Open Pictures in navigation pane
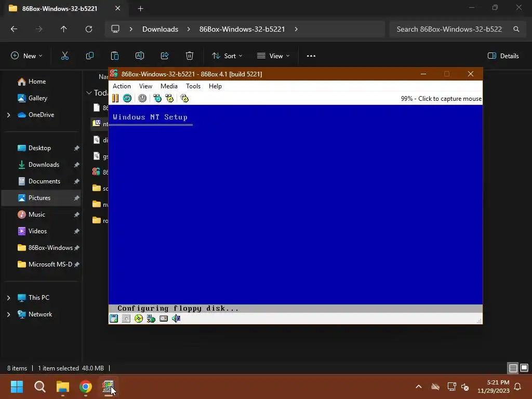Image resolution: width=532 pixels, height=399 pixels. pyautogui.click(x=42, y=198)
